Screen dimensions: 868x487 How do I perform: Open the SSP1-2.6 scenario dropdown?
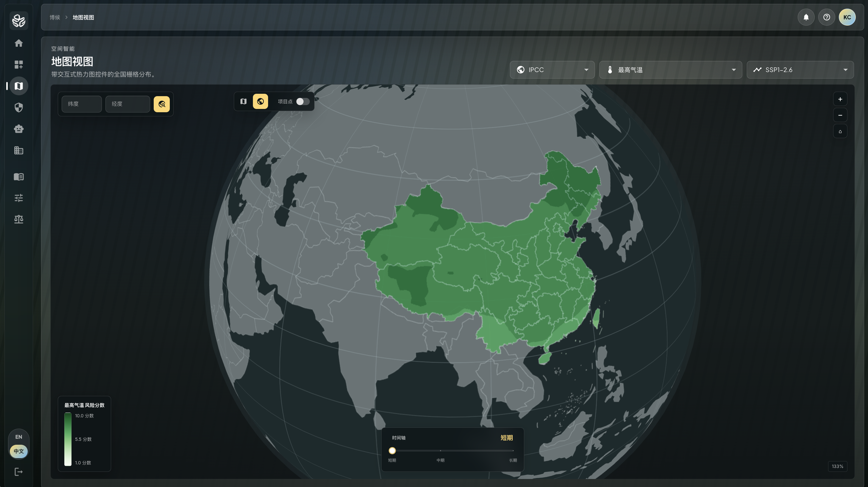click(x=800, y=70)
